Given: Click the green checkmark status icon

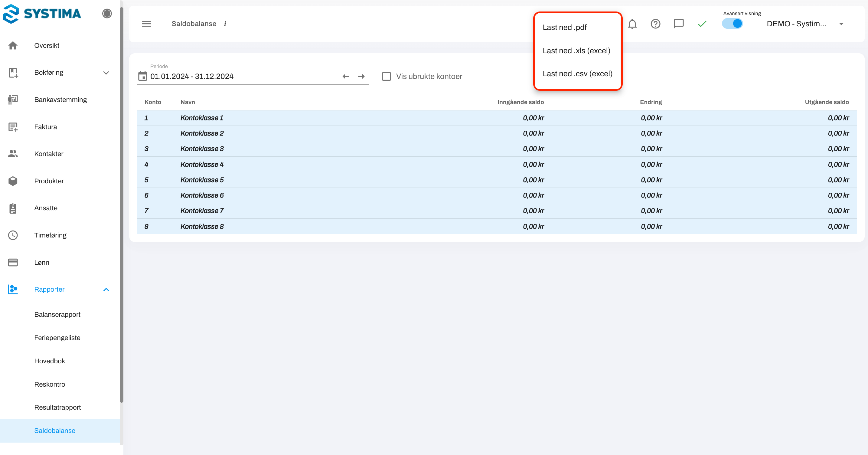Looking at the screenshot, I should [x=702, y=24].
